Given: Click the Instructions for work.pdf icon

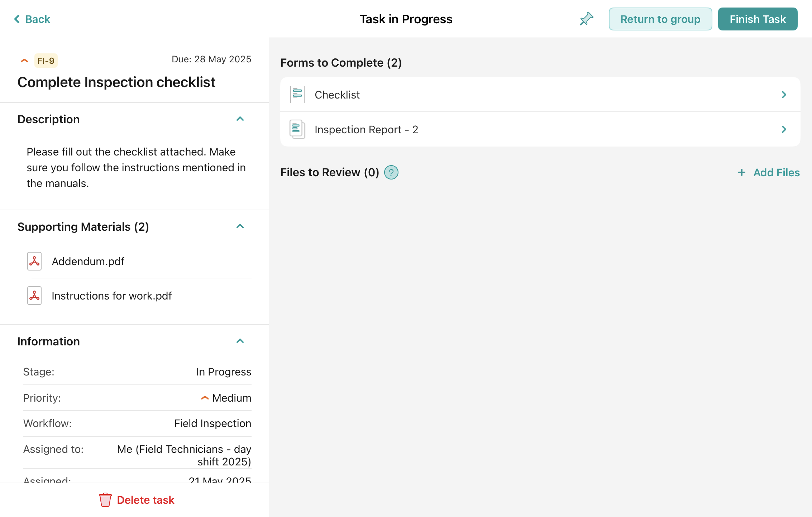Looking at the screenshot, I should pyautogui.click(x=34, y=296).
